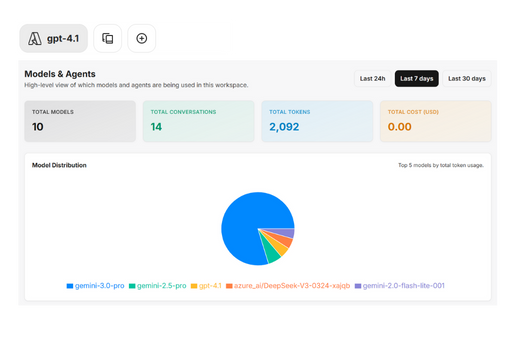514x363 pixels.
Task: Click the 'Top 5 models by total token usage' note
Action: (x=441, y=165)
